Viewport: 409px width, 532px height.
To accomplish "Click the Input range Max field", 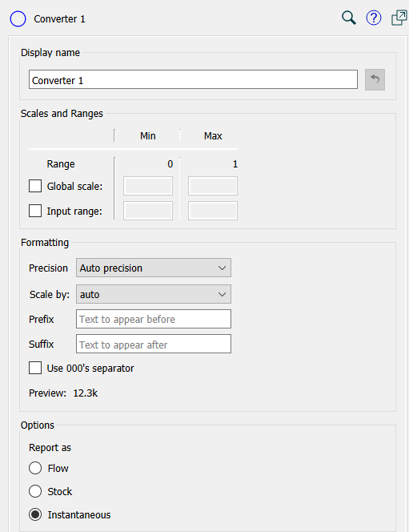I will [x=213, y=211].
